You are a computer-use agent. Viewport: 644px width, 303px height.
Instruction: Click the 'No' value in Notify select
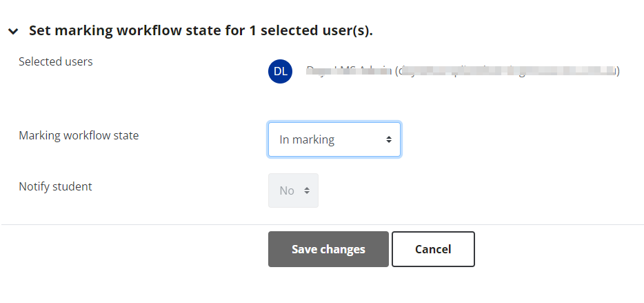pyautogui.click(x=287, y=190)
